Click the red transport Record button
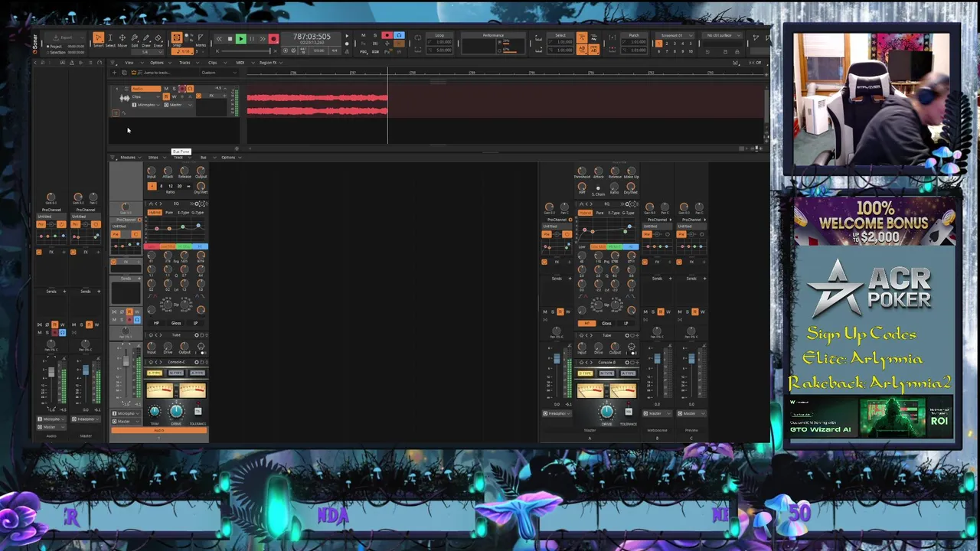 273,39
